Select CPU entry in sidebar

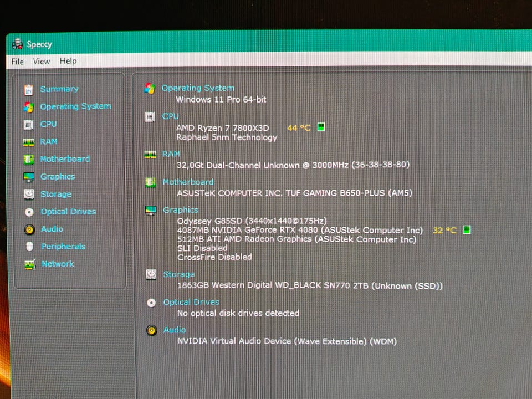tap(48, 124)
